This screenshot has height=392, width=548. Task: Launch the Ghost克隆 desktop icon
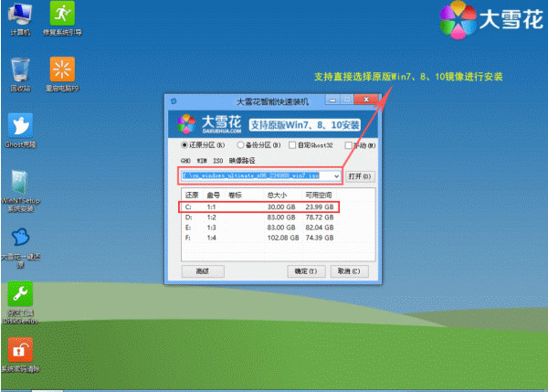[x=20, y=131]
